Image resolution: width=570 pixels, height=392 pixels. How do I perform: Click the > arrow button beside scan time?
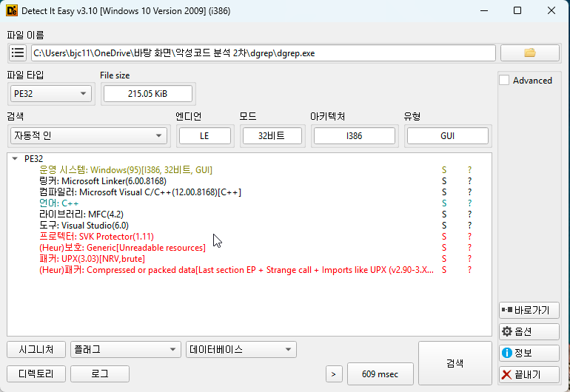click(x=334, y=374)
